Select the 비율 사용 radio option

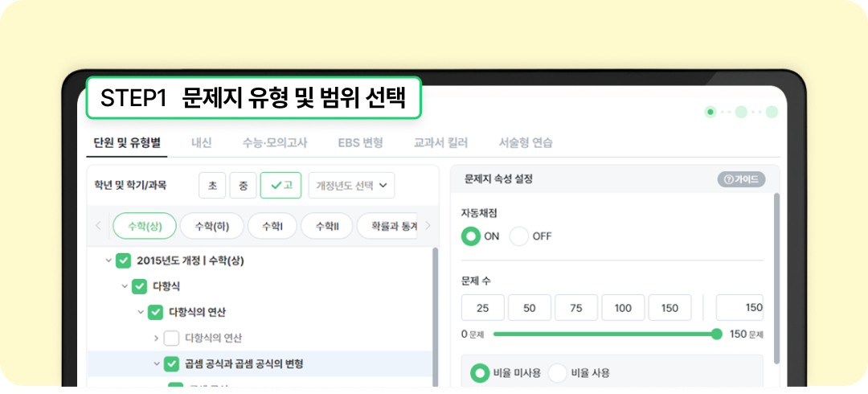[558, 372]
